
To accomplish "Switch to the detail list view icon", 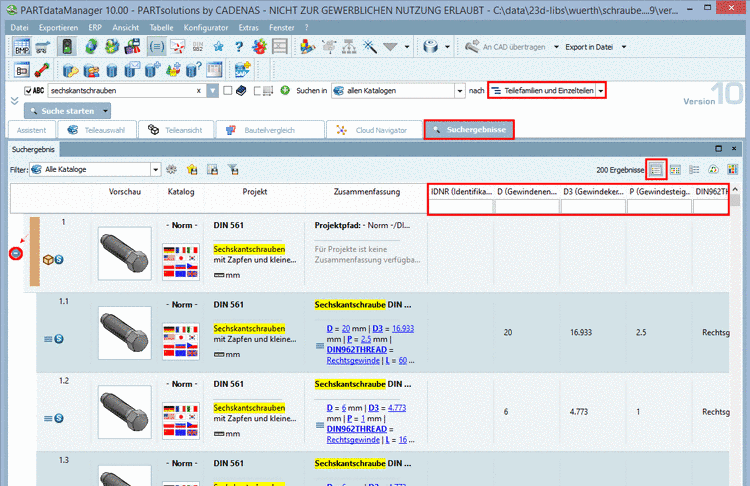I will [x=694, y=169].
